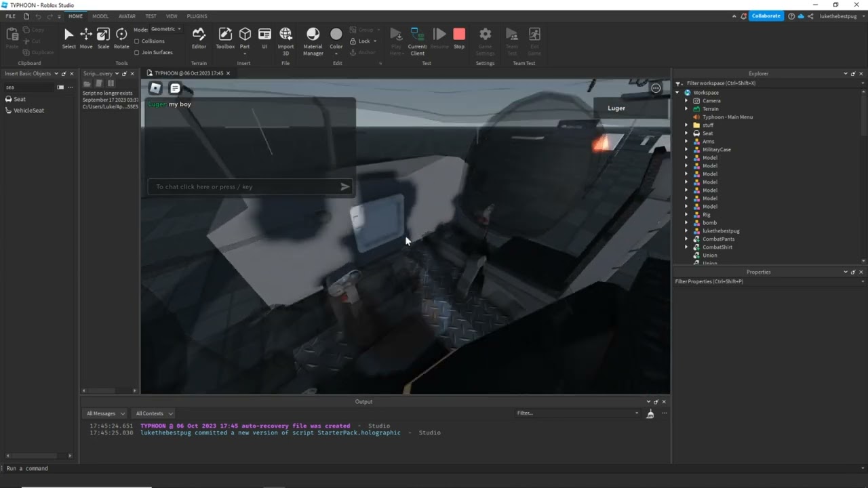The image size is (868, 488).
Task: Select the Rotate tool
Action: point(121,38)
